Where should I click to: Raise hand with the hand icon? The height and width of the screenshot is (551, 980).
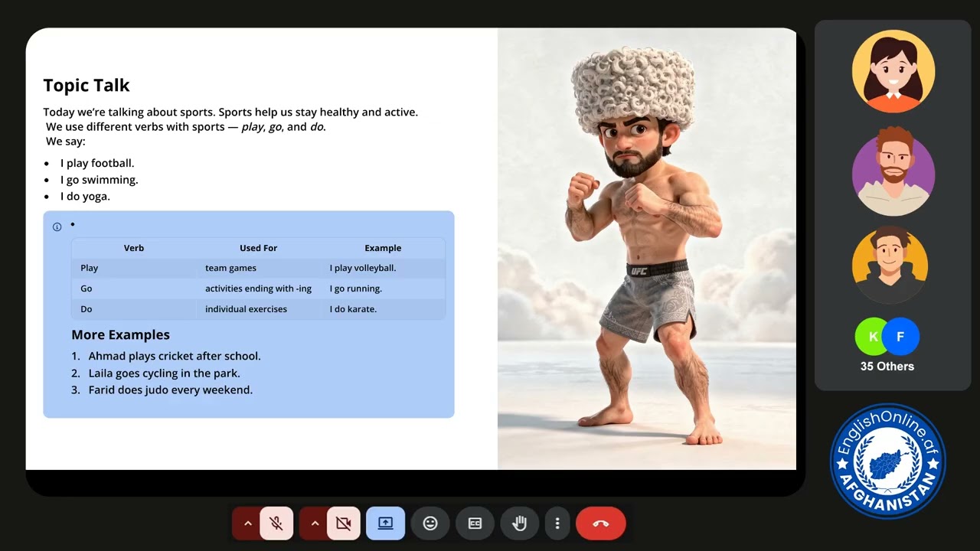tap(520, 523)
